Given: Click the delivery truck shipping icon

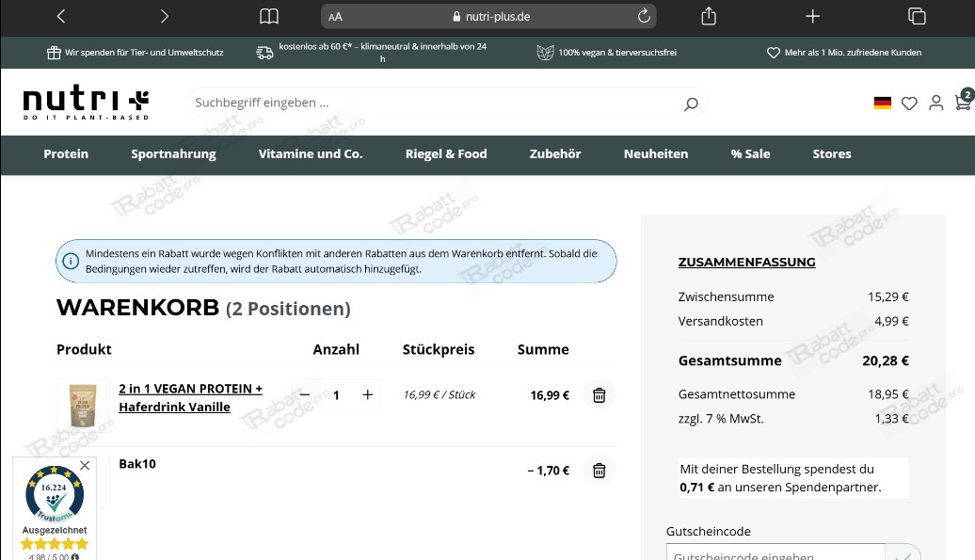Looking at the screenshot, I should [x=264, y=53].
